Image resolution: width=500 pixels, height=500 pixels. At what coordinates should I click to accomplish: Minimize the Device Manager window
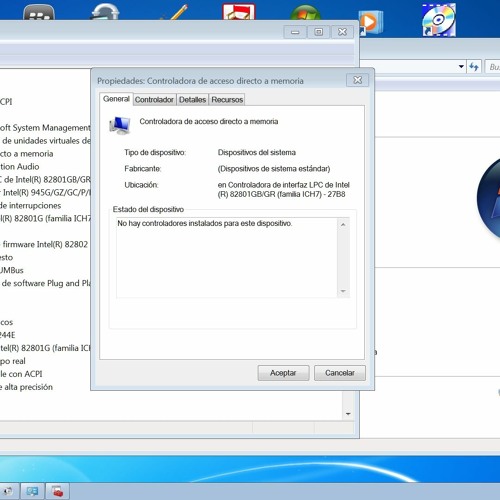click(295, 32)
